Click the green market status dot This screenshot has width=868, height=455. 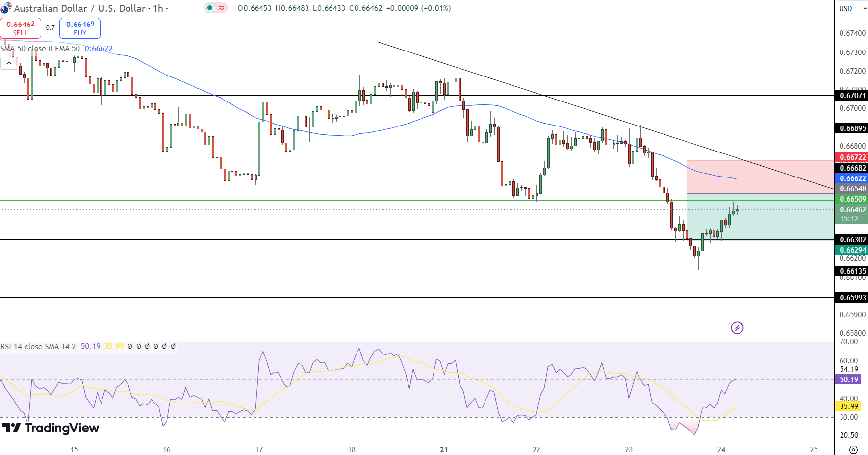(210, 8)
